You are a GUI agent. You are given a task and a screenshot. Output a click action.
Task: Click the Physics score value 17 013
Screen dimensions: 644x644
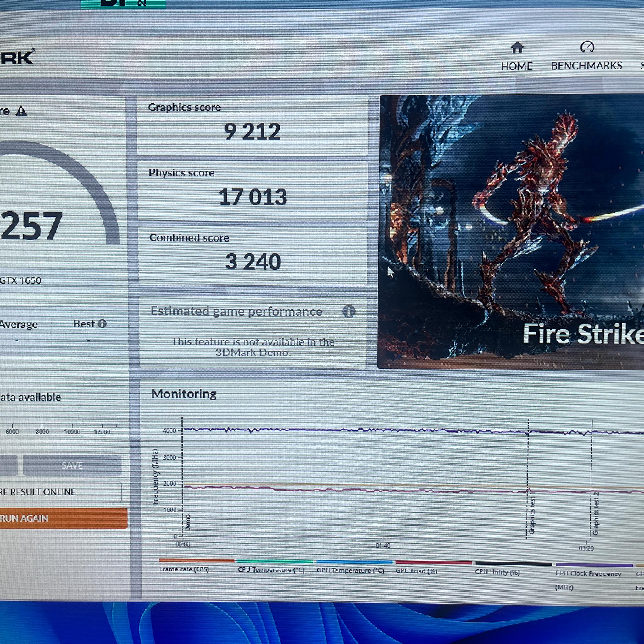click(253, 197)
